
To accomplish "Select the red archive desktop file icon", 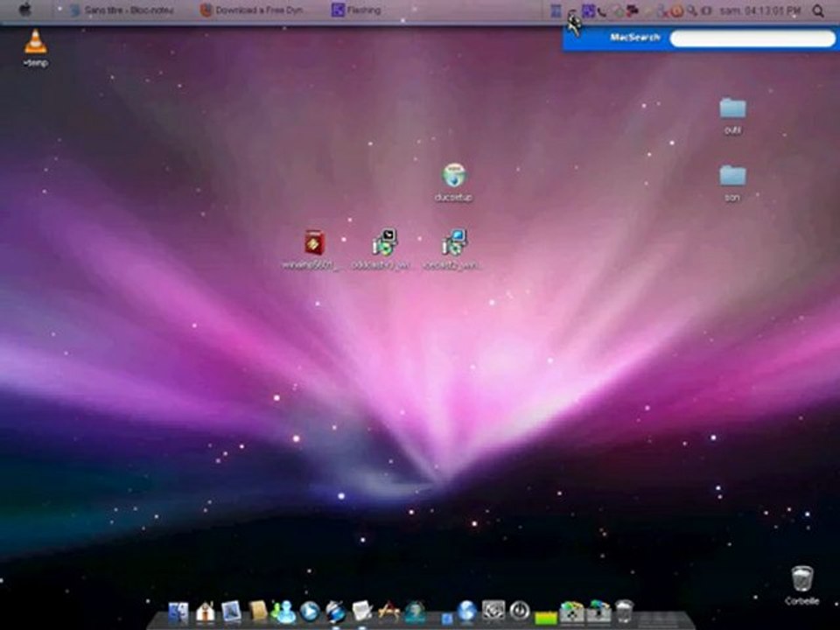I will (x=314, y=242).
